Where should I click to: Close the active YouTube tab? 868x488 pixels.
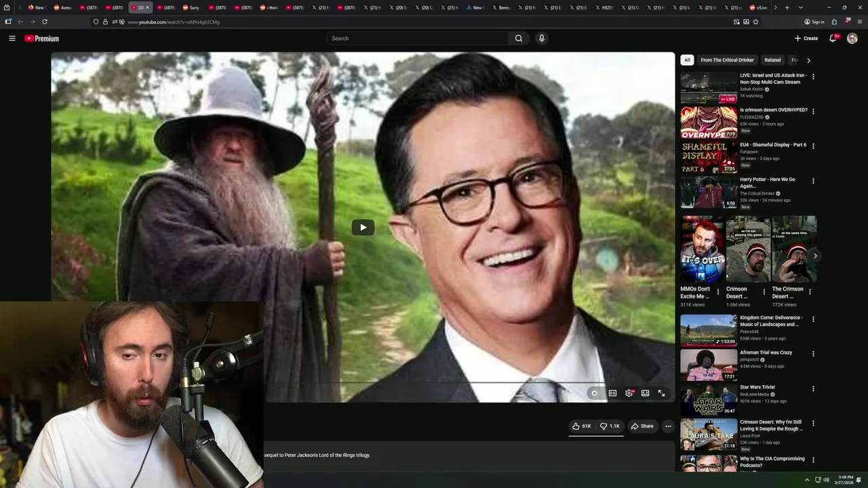(x=147, y=7)
